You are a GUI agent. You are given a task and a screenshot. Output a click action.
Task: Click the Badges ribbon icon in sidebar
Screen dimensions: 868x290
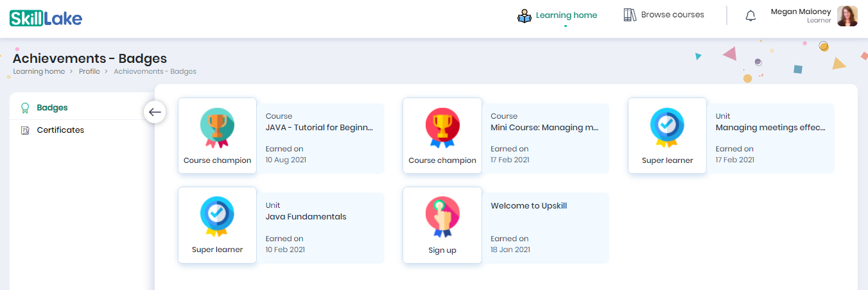coord(25,108)
